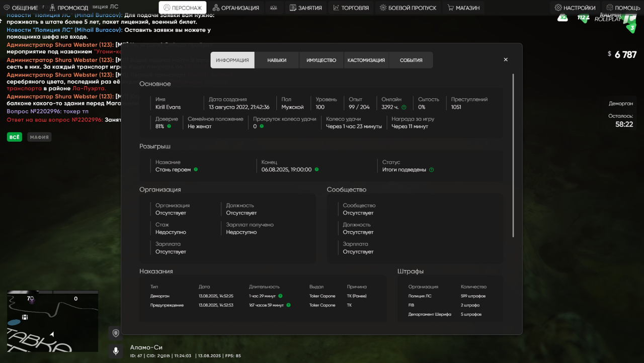Click the microphone icon
The height and width of the screenshot is (363, 644).
116,351
